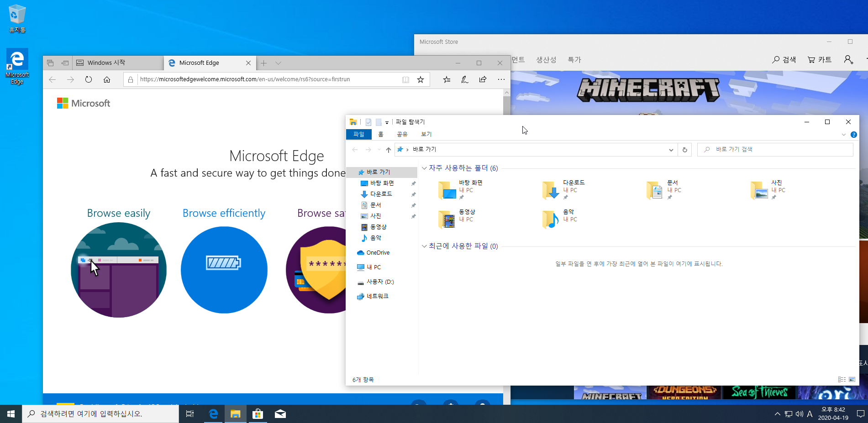Select 바로 가기 in navigation pane
Image resolution: width=868 pixels, height=423 pixels.
pyautogui.click(x=382, y=172)
